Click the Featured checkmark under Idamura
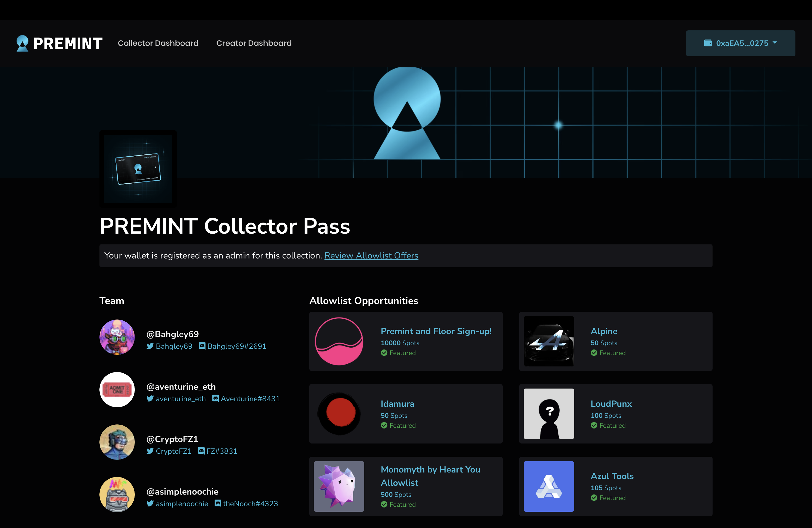Screen dimensions: 812x528 (x=384, y=426)
